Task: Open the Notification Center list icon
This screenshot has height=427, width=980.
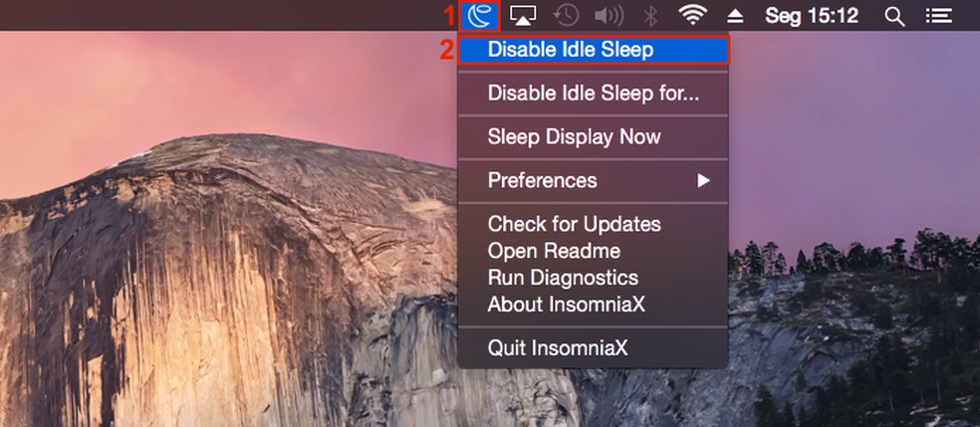Action: coord(938,16)
